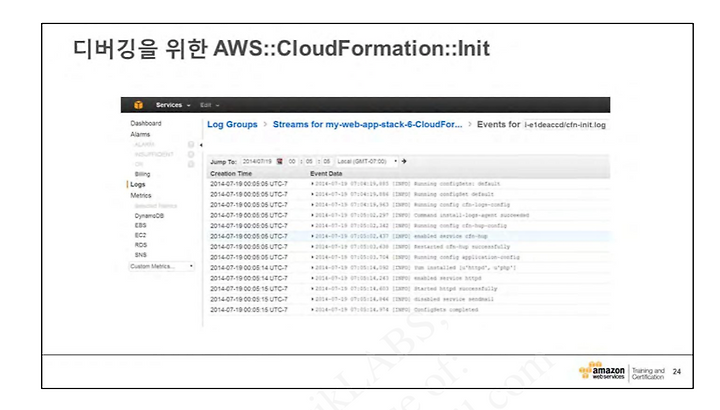Image resolution: width=720 pixels, height=410 pixels.
Task: Open the Local (GMT-07:00) timezone dropdown
Action: 366,162
